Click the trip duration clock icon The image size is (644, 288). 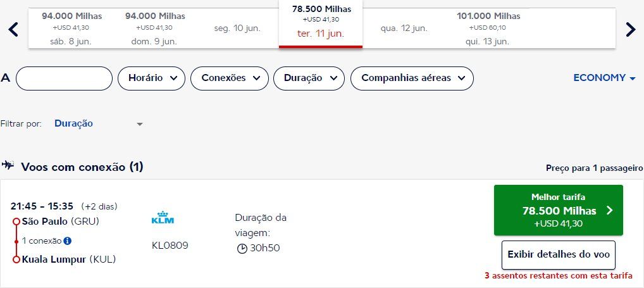pyautogui.click(x=242, y=248)
